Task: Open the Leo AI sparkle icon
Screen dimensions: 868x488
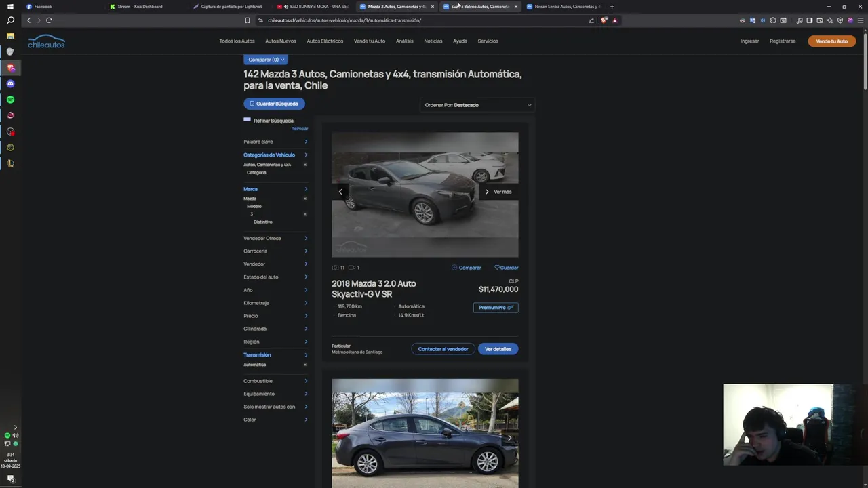Action: (830, 20)
